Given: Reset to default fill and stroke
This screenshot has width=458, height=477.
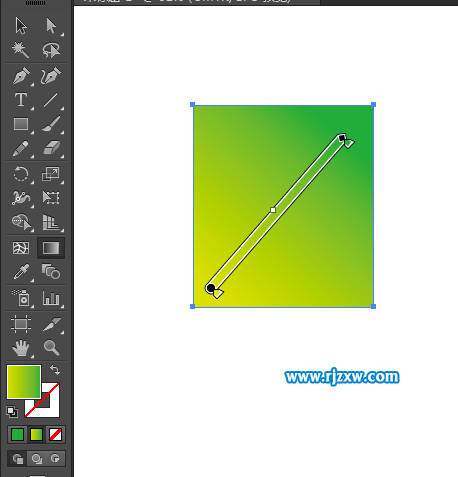Looking at the screenshot, I should pyautogui.click(x=12, y=412).
